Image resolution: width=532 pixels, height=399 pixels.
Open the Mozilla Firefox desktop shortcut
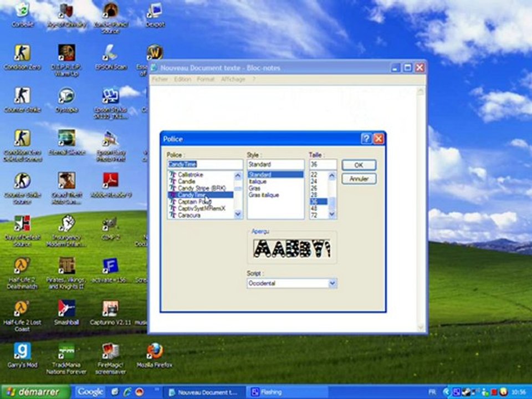point(155,356)
